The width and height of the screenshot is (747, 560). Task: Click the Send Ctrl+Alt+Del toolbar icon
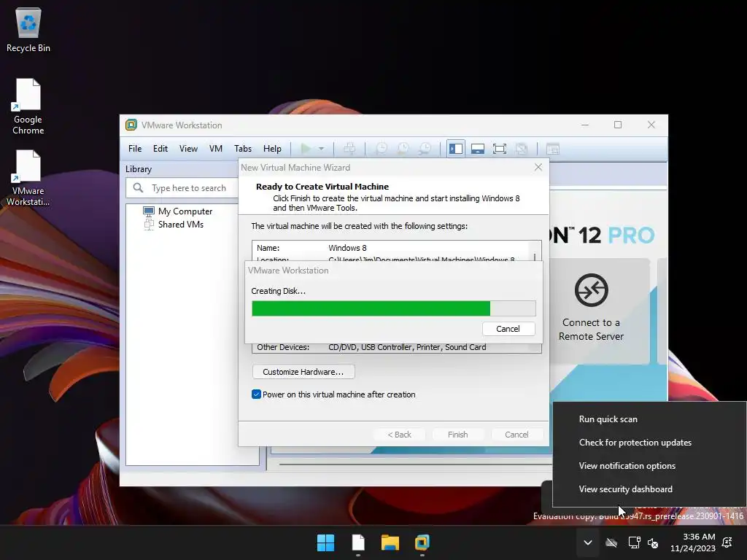(x=349, y=149)
